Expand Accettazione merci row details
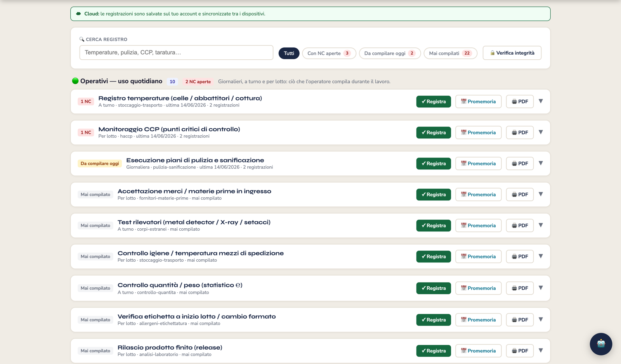 (x=541, y=194)
